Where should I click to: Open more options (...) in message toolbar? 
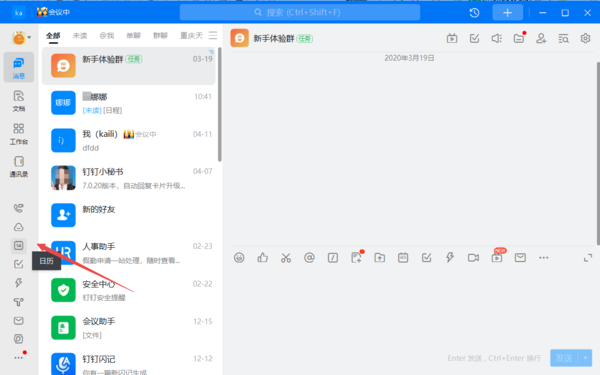(x=544, y=258)
